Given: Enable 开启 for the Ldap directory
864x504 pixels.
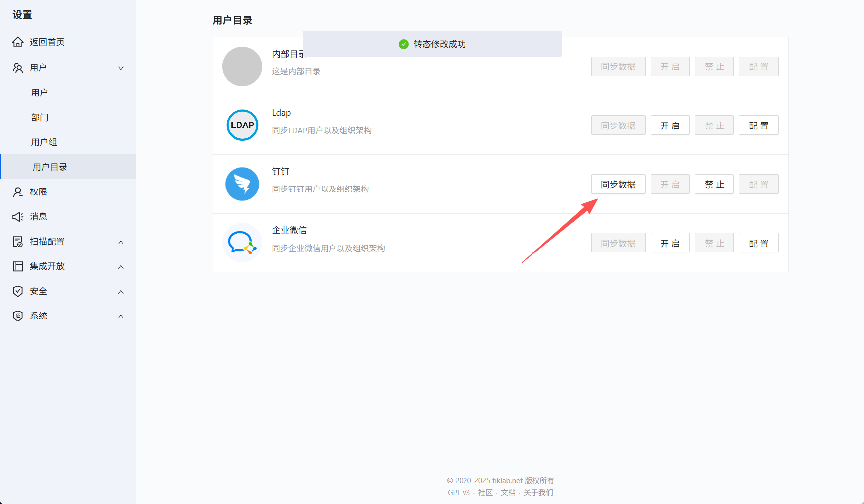Looking at the screenshot, I should (x=670, y=125).
